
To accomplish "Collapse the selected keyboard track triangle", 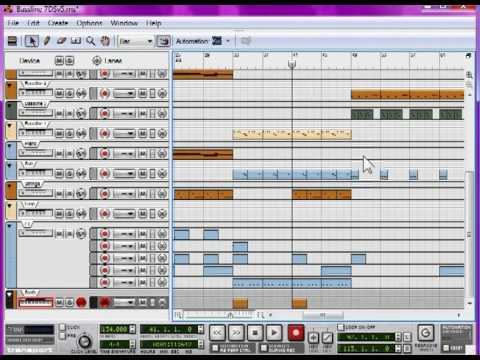I will coord(10,294).
